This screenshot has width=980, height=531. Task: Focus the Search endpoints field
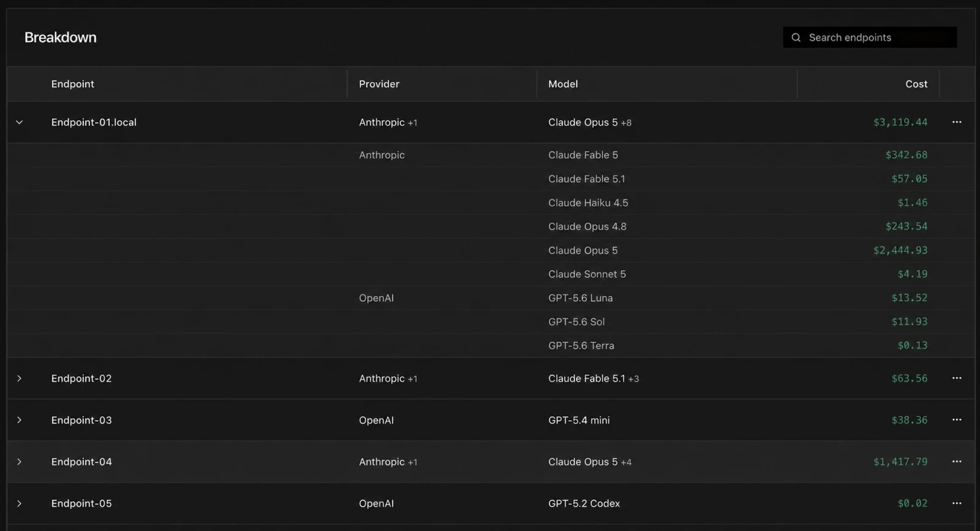[x=870, y=37]
